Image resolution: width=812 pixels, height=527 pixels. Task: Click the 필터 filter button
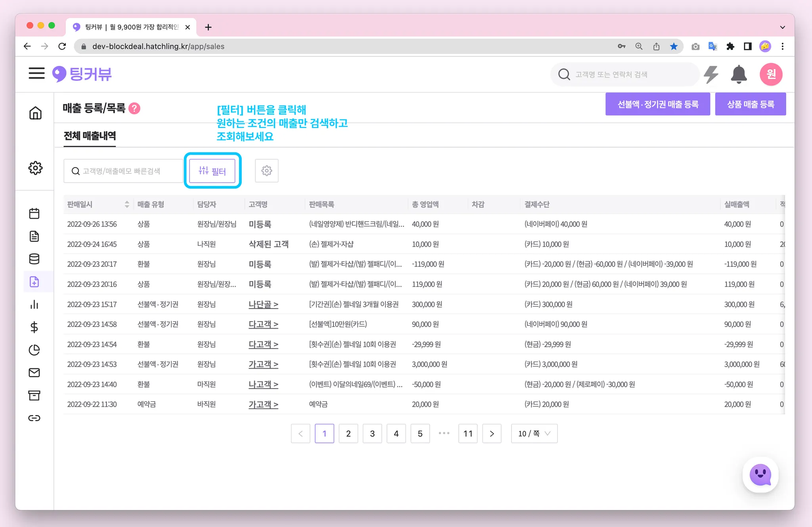coord(212,171)
